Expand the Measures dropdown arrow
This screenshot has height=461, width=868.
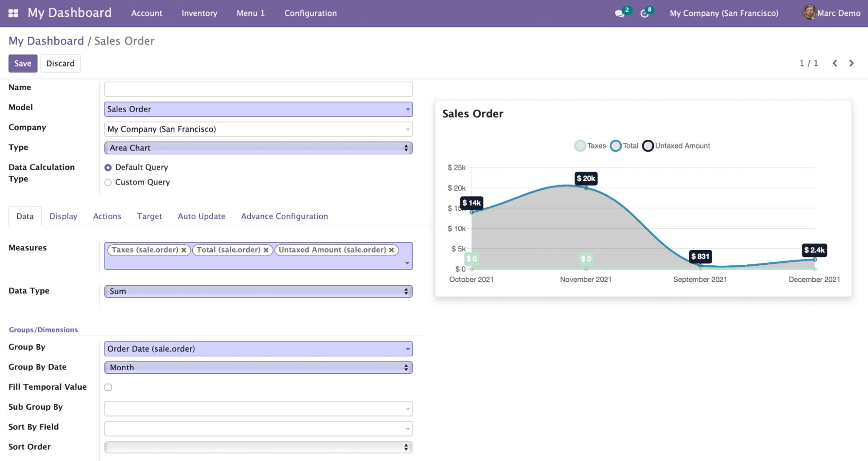(x=407, y=263)
